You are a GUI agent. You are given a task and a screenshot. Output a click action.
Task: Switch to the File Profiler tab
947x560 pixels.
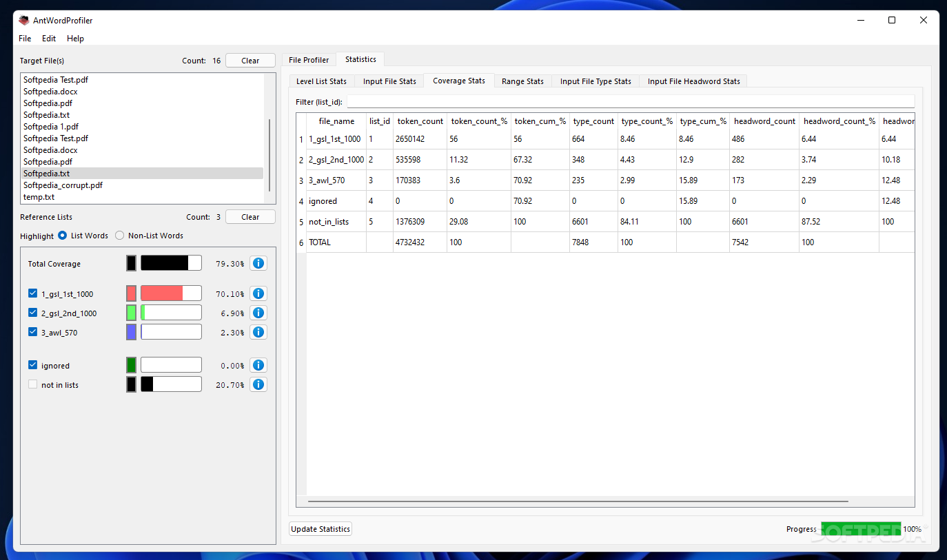[x=309, y=60]
